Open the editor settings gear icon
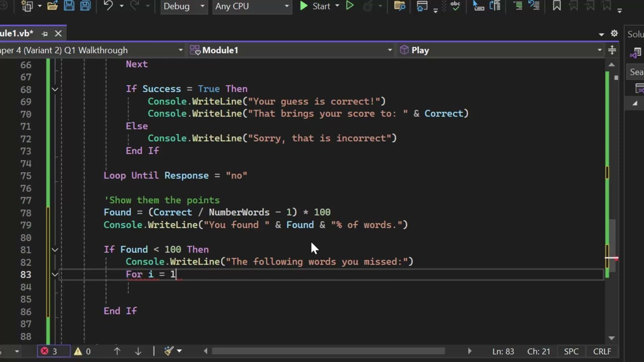Screen dimensions: 644x362 pyautogui.click(x=614, y=34)
